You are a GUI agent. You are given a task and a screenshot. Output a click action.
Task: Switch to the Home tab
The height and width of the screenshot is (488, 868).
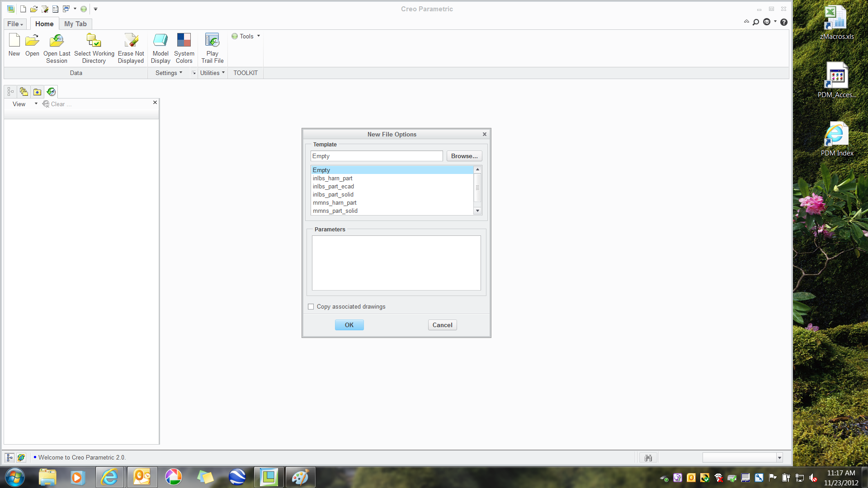pos(44,24)
